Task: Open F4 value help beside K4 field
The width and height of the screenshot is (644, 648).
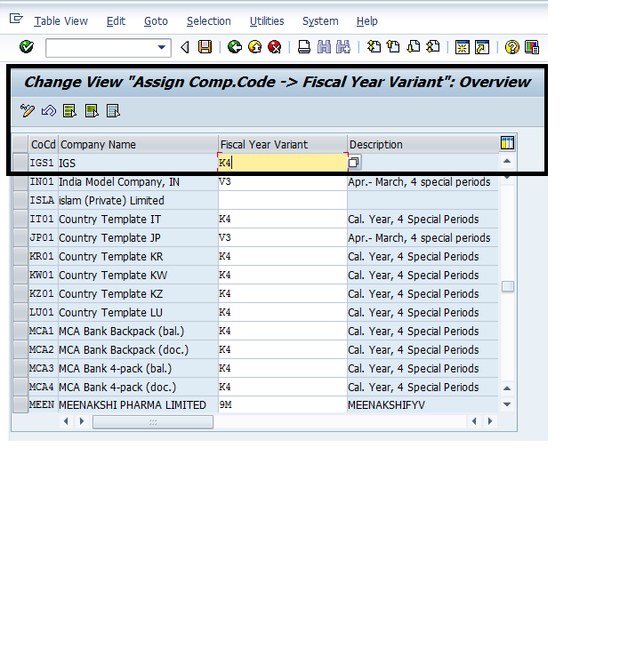Action: pyautogui.click(x=354, y=163)
